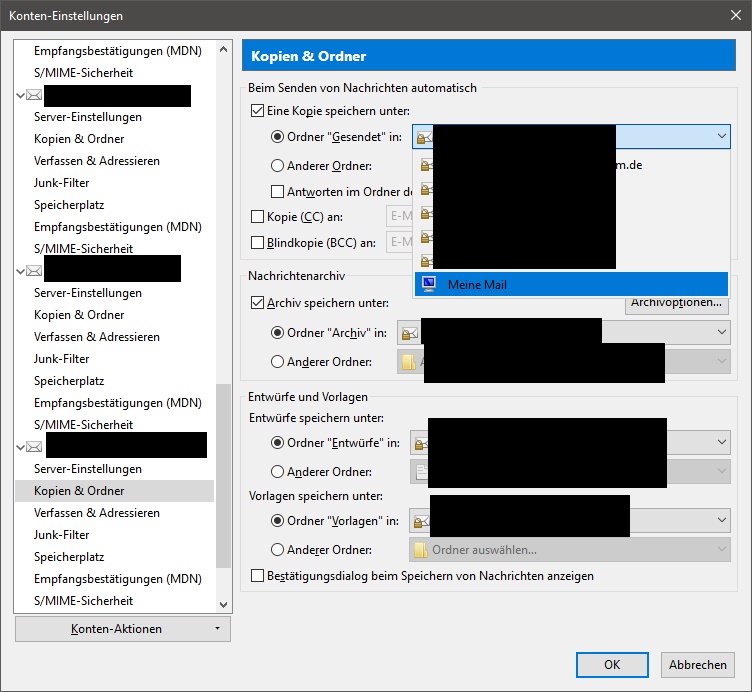This screenshot has width=752, height=692.
Task: Collapse first redacted account tree node
Action: click(20, 95)
